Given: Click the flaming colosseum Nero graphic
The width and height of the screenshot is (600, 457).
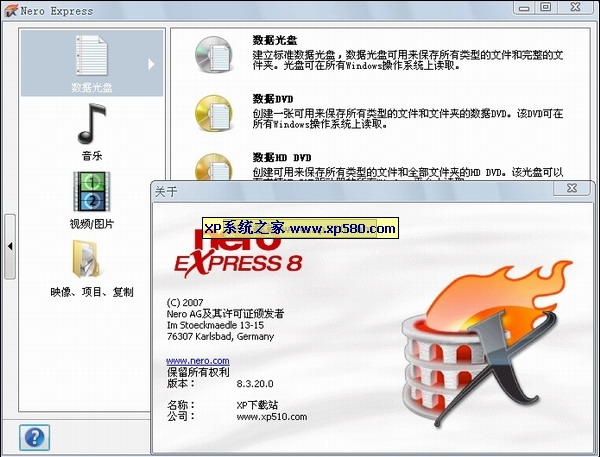Looking at the screenshot, I should (x=486, y=343).
